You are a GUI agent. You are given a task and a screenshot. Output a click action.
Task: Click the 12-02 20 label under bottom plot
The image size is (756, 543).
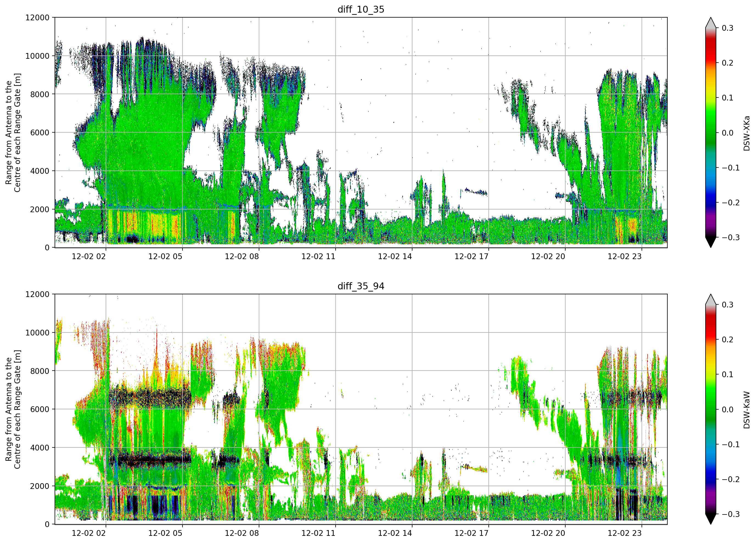548,533
